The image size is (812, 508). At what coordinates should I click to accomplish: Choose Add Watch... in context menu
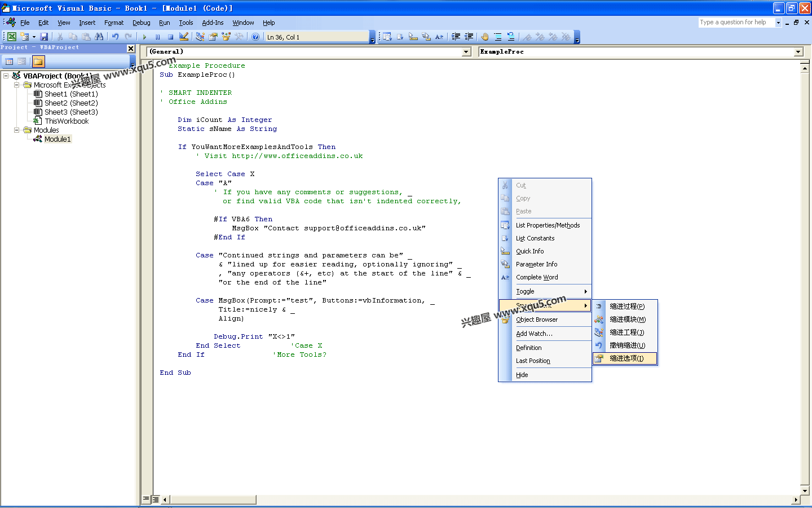point(545,334)
